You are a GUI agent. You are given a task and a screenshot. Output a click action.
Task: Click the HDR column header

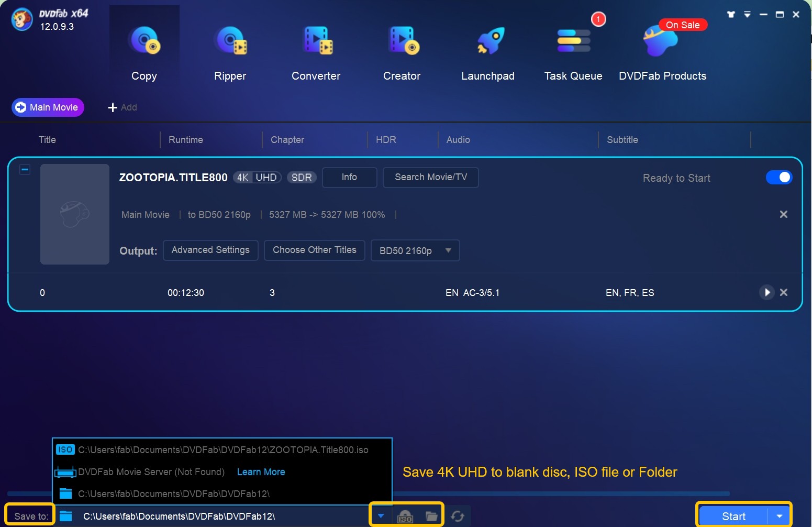tap(386, 140)
